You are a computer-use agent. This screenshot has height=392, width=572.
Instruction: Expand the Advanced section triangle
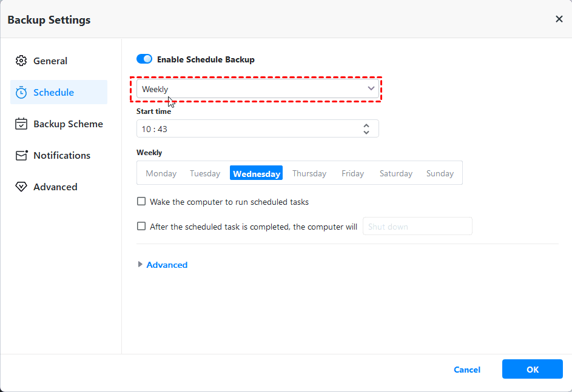141,265
